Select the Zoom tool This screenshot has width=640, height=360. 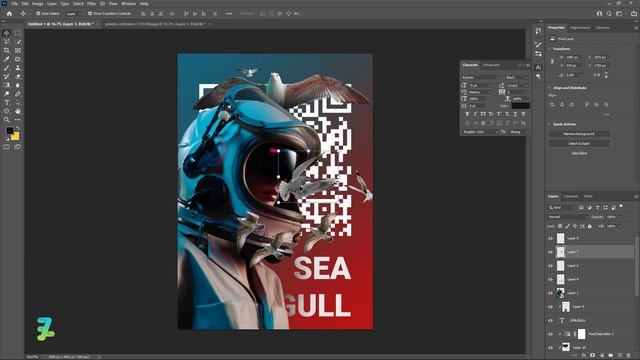point(7,120)
